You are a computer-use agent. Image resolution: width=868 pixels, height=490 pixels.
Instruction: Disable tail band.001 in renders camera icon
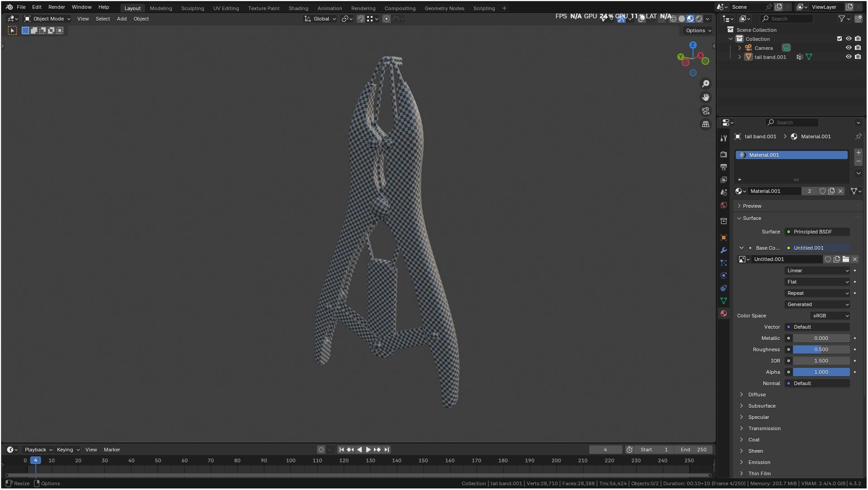click(x=858, y=57)
